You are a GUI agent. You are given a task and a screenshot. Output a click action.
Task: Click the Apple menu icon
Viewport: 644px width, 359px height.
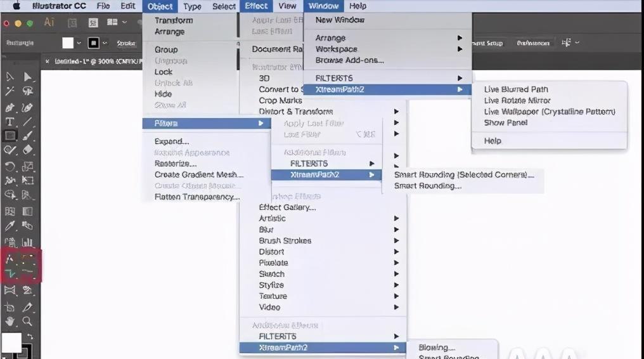pyautogui.click(x=16, y=6)
